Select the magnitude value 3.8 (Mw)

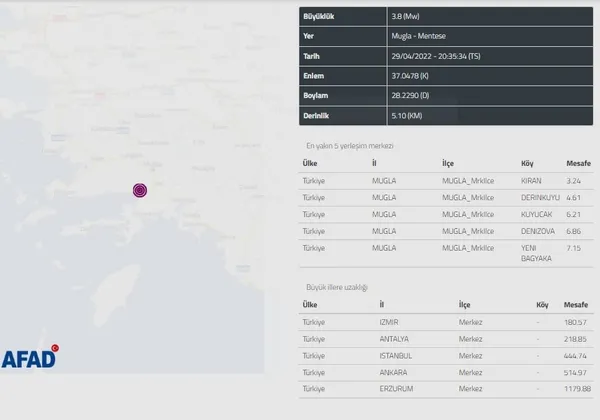tap(405, 16)
